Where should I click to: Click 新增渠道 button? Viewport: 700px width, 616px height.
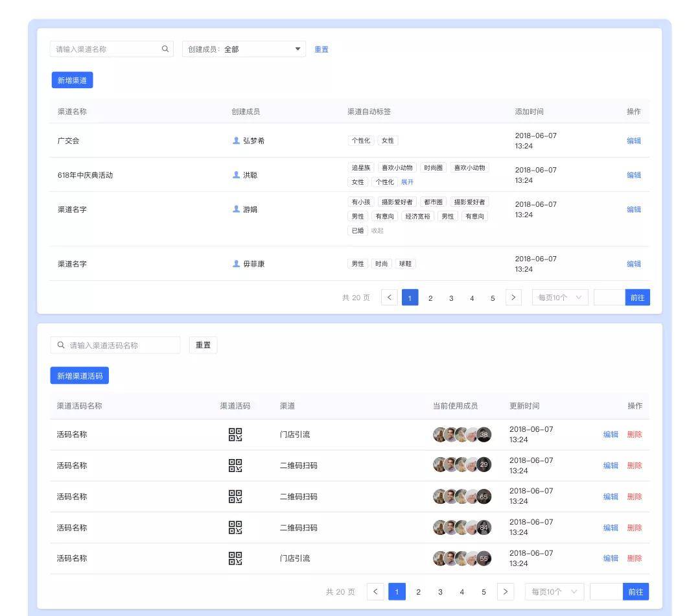[x=73, y=80]
